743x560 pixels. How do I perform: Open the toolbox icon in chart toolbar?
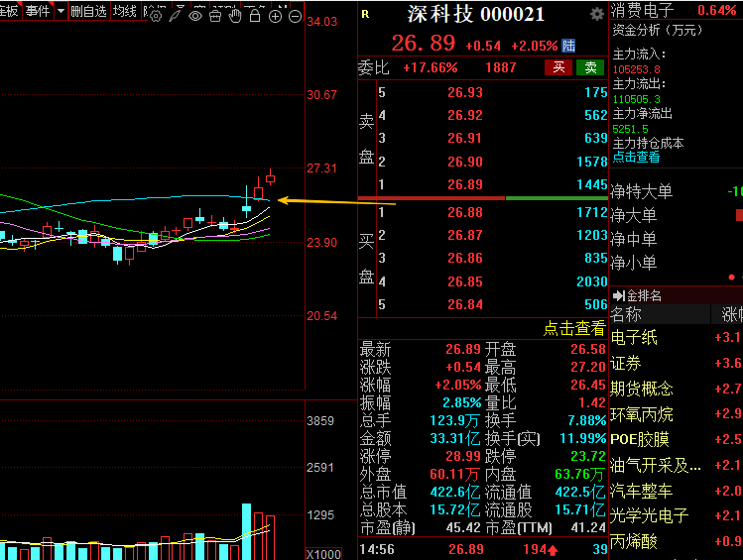(x=215, y=16)
